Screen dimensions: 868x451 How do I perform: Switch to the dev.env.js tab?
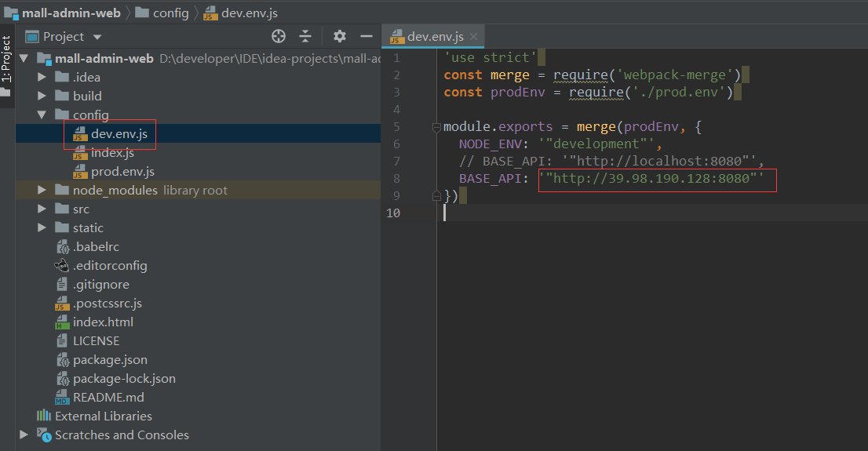coord(436,37)
